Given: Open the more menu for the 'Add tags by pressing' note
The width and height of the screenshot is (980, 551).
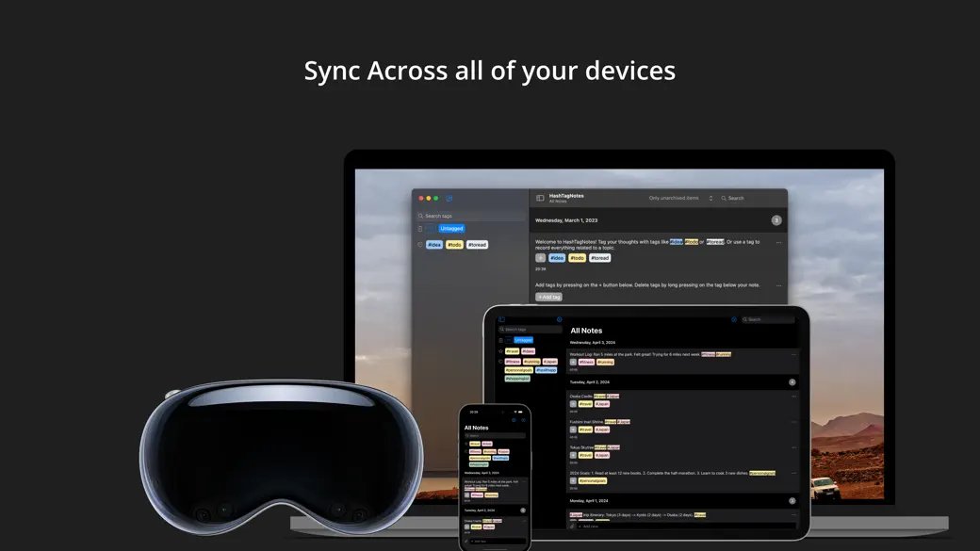Looking at the screenshot, I should point(778,285).
